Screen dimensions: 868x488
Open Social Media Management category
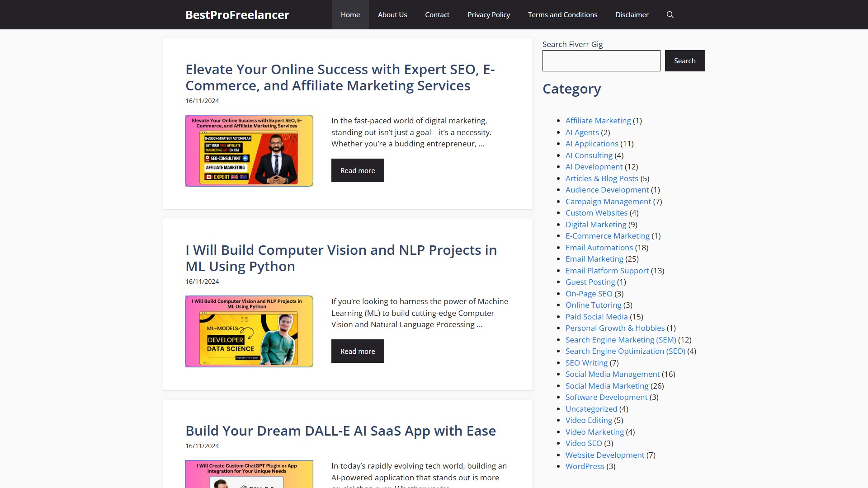pos(613,374)
